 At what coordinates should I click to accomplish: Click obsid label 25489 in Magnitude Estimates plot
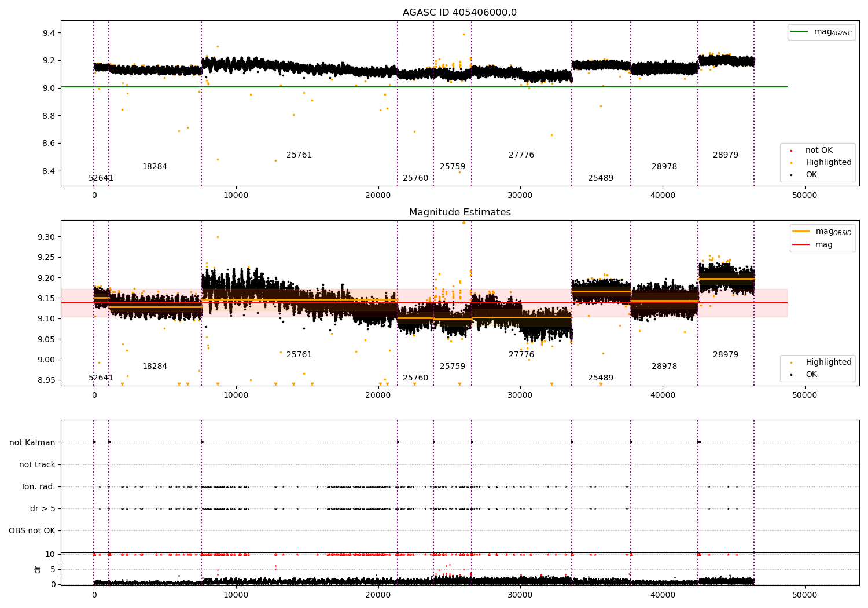[x=601, y=378]
